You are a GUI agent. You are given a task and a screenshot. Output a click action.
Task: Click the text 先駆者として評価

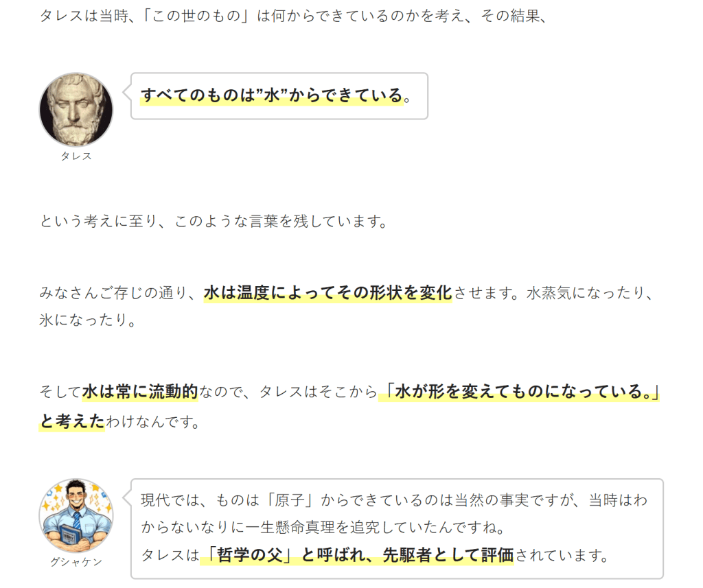pyautogui.click(x=448, y=555)
